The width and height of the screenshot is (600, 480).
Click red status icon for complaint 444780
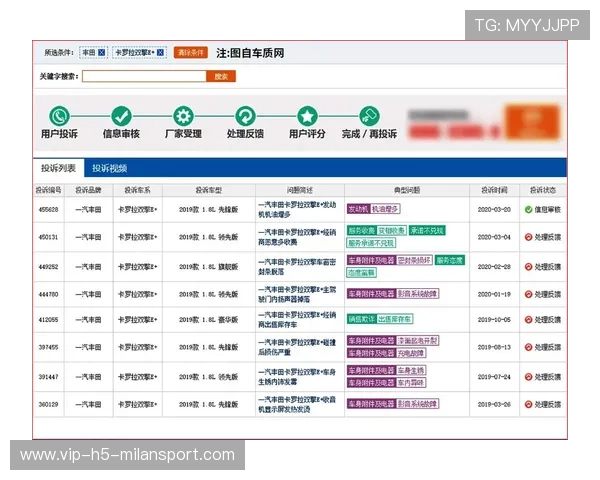pos(528,294)
